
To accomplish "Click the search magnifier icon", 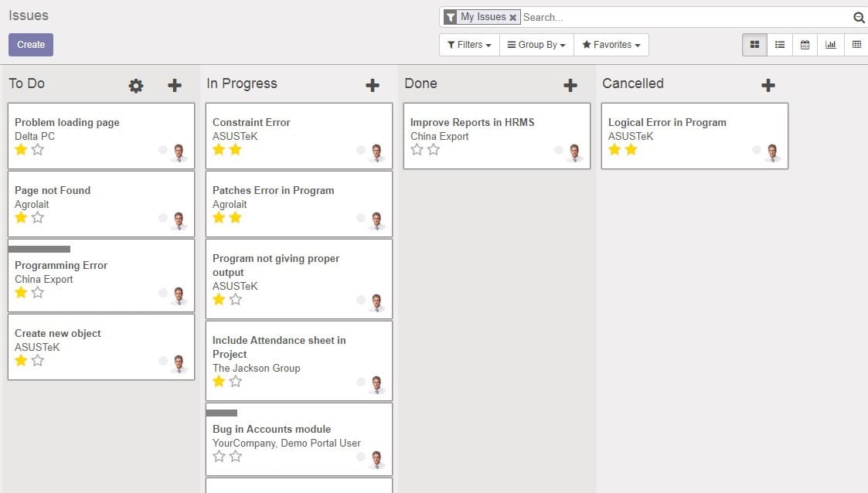I will tap(859, 18).
